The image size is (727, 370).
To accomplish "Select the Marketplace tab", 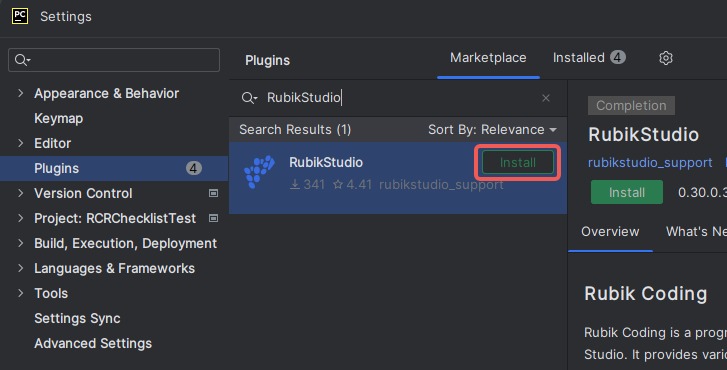I will click(488, 57).
